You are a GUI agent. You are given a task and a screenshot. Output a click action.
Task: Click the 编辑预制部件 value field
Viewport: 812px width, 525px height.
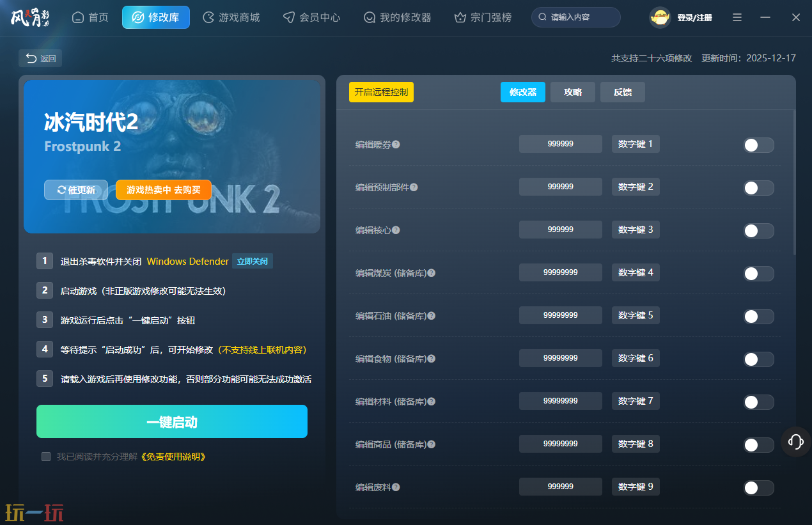tap(561, 187)
